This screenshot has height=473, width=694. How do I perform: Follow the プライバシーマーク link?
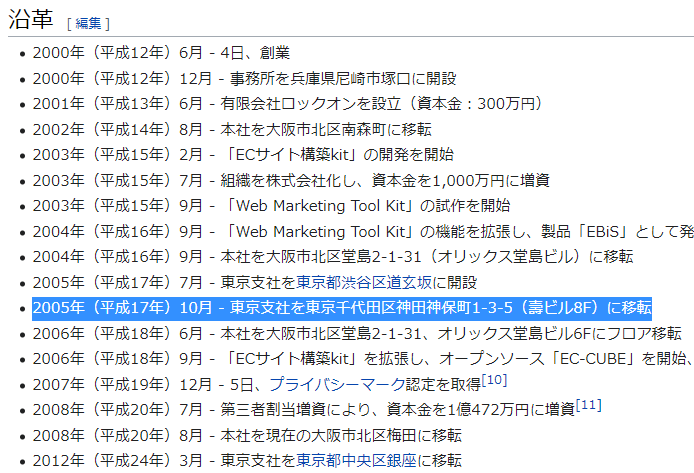click(x=337, y=385)
